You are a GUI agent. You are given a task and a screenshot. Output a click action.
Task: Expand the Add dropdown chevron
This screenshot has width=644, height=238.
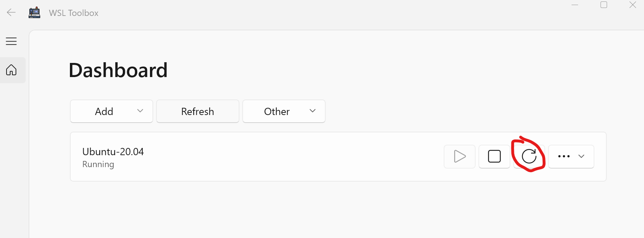coord(140,111)
